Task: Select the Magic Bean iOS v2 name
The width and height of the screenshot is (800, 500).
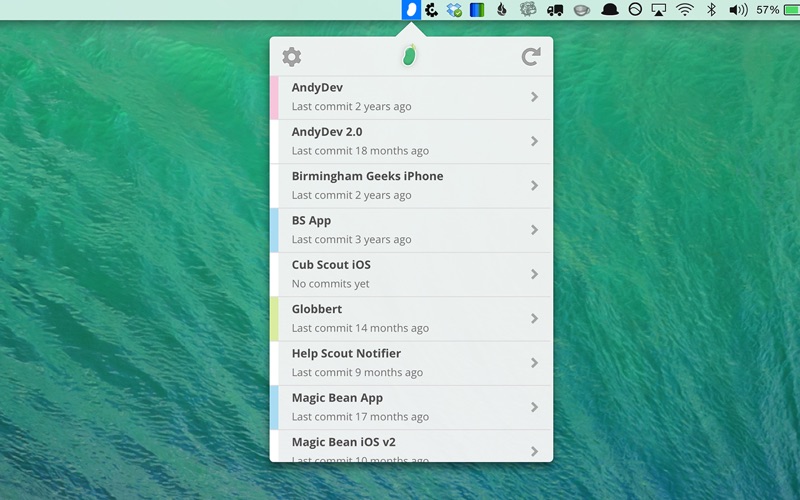Action: click(343, 442)
